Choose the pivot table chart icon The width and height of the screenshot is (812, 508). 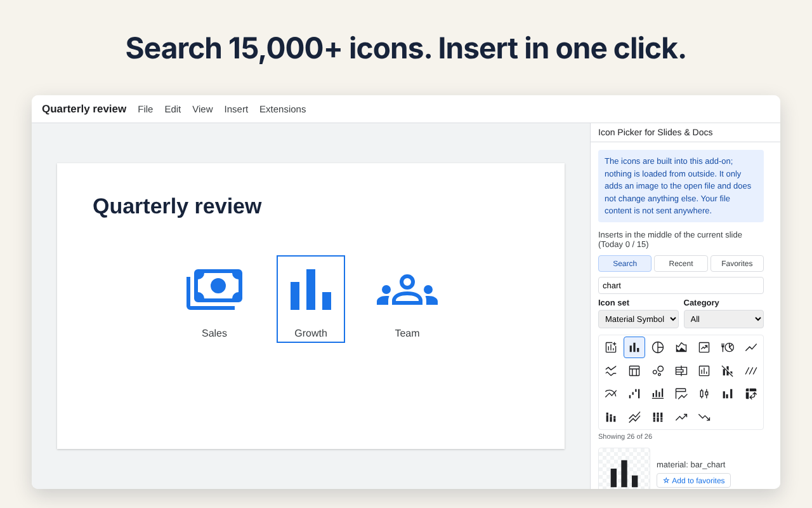click(751, 394)
